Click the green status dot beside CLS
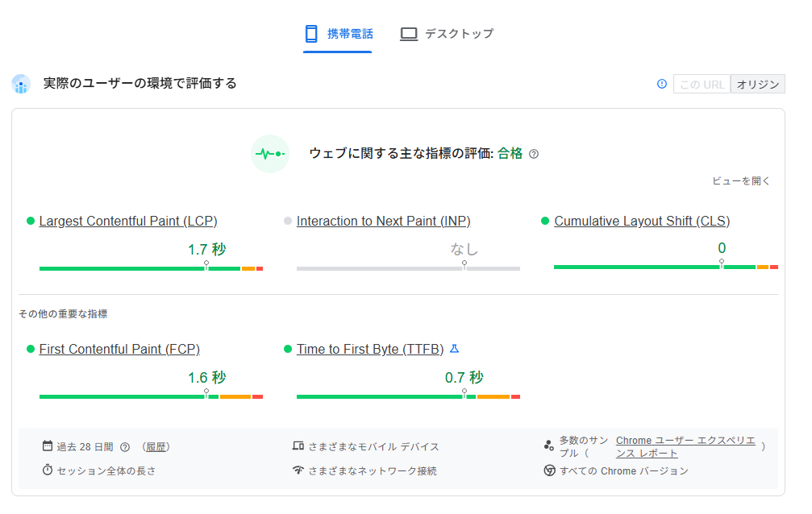 (545, 221)
